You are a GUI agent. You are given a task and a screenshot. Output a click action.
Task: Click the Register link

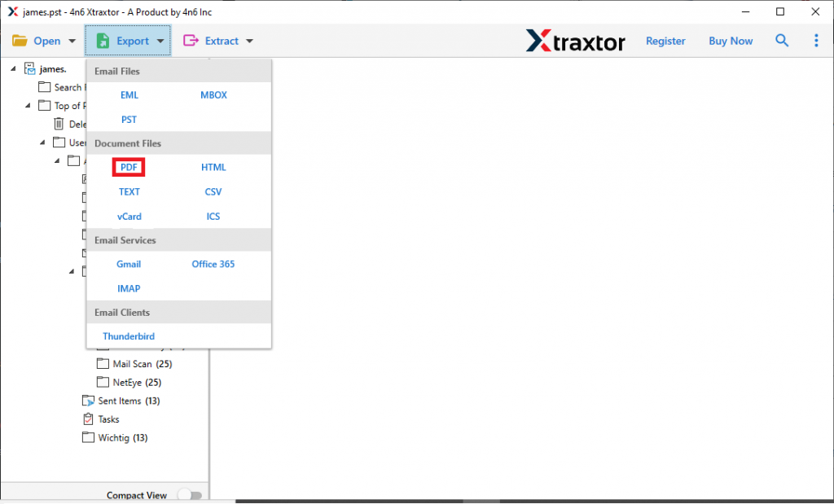(665, 40)
